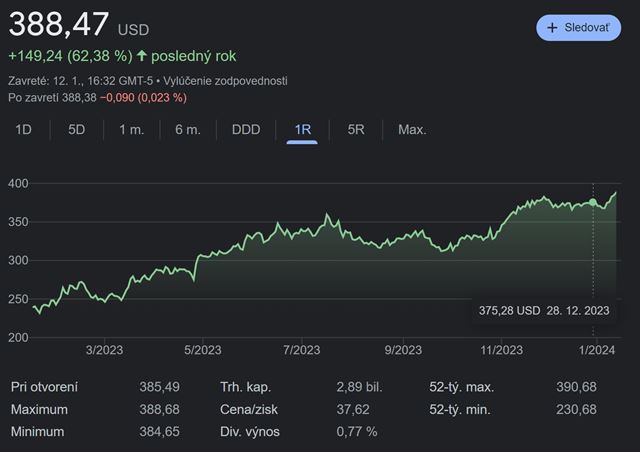Show the Max. full history range
This screenshot has height=452, width=640.
click(x=412, y=129)
